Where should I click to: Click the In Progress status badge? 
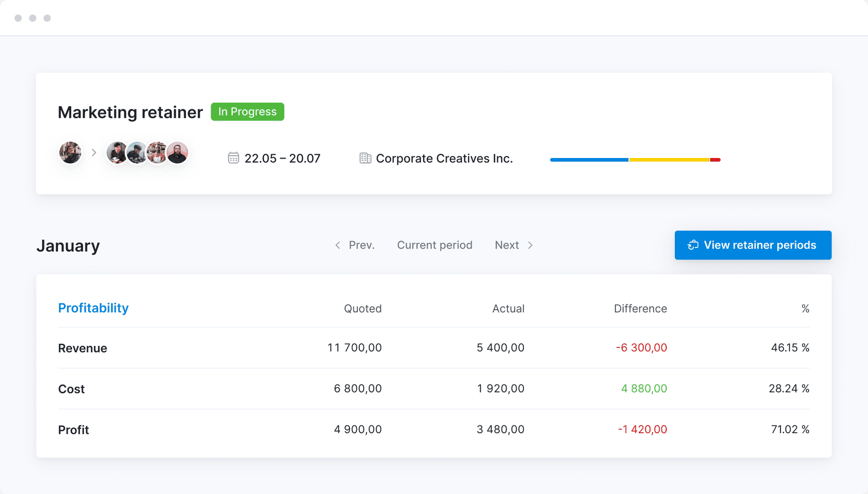tap(247, 112)
